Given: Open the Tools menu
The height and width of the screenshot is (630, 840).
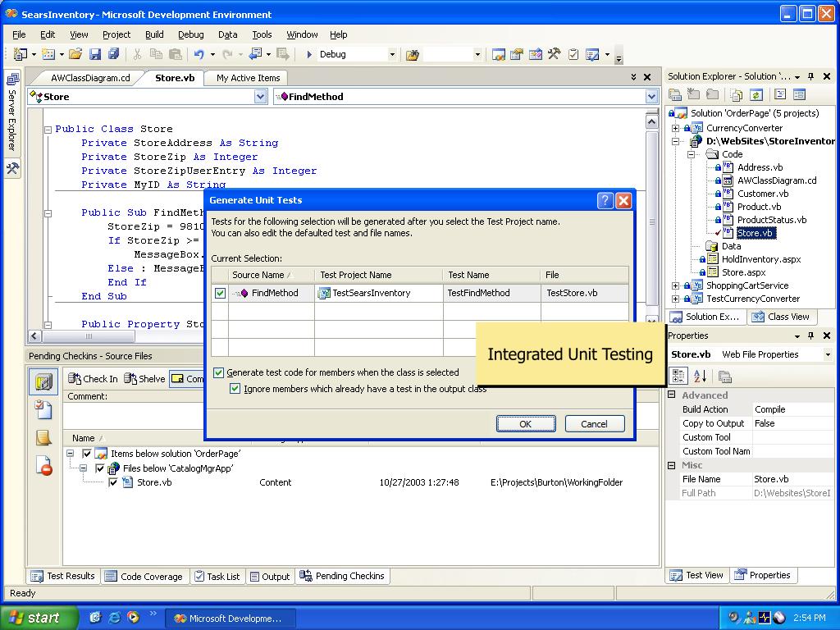Looking at the screenshot, I should [262, 34].
